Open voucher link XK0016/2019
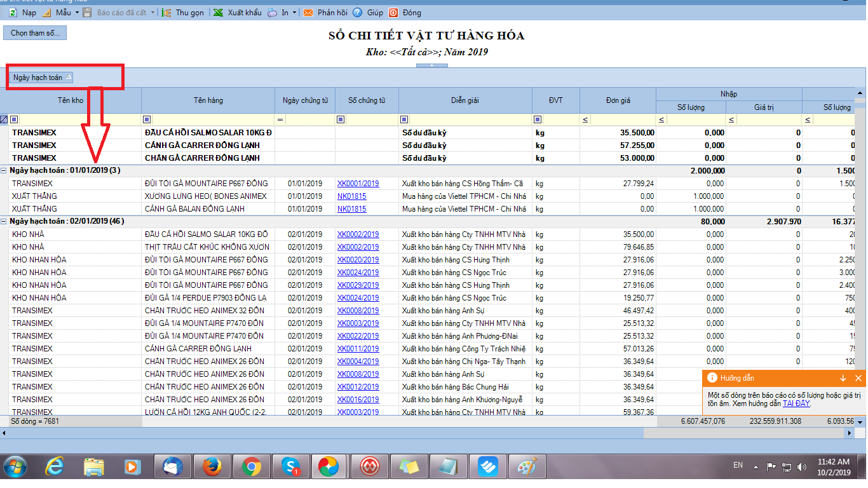This screenshot has height=488, width=868. point(358,399)
